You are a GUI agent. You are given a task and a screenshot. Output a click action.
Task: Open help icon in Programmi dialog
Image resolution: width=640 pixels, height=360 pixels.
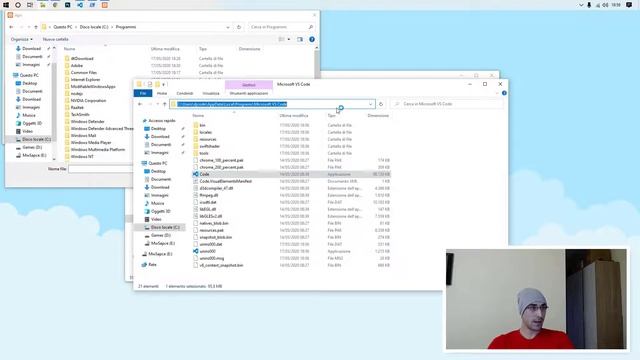tap(312, 39)
